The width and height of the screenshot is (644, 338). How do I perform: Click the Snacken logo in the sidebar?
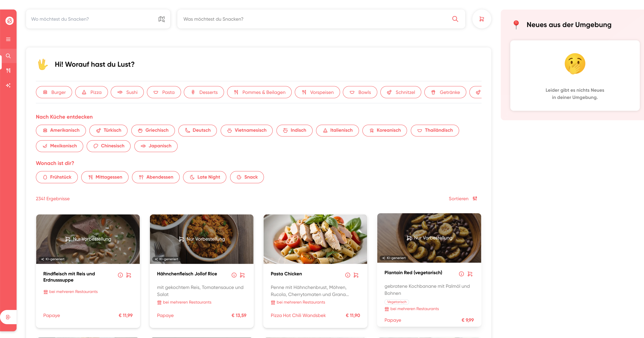[x=9, y=20]
